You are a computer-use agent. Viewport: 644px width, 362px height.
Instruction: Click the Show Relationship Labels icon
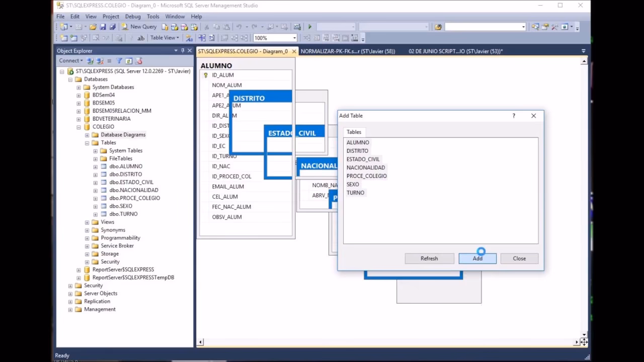(x=189, y=38)
